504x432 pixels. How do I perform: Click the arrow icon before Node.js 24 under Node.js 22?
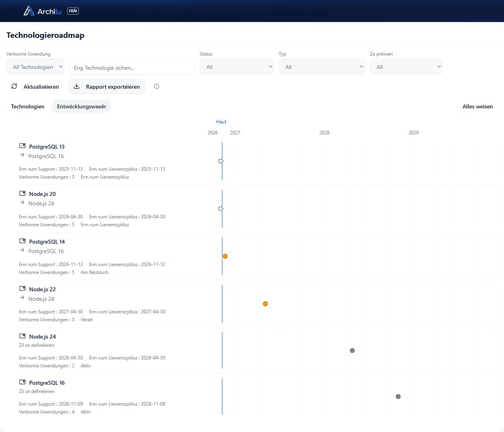point(22,298)
